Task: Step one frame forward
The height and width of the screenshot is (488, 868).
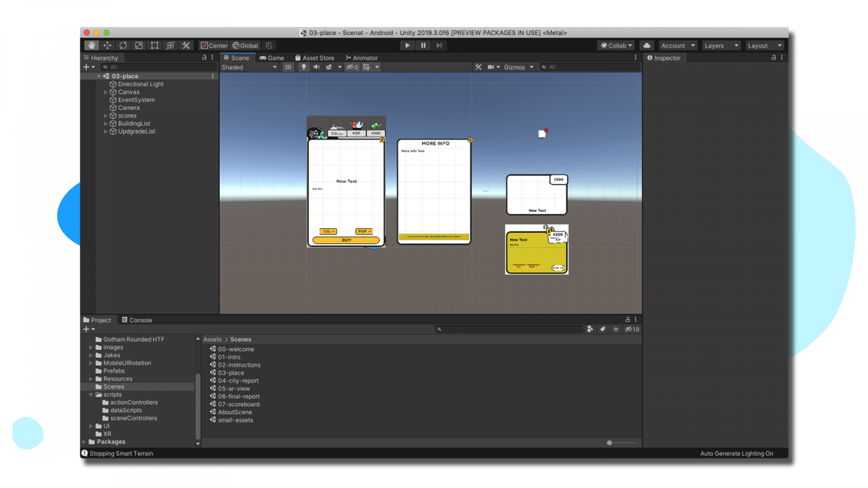Action: pos(439,46)
